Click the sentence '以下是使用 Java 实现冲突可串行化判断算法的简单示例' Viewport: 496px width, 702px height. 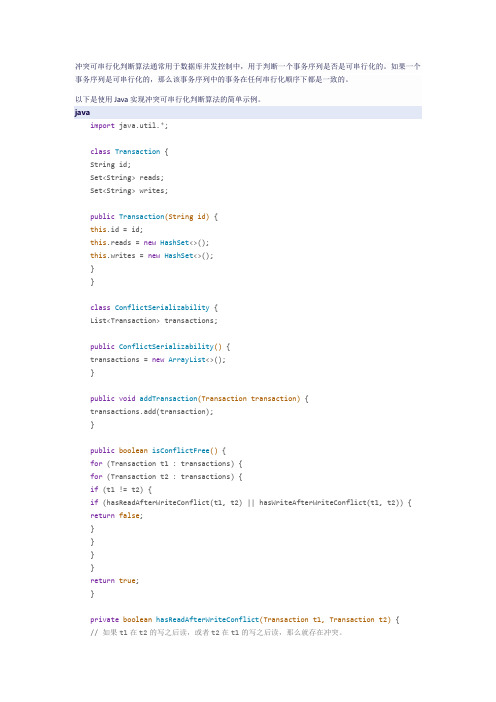[x=168, y=99]
